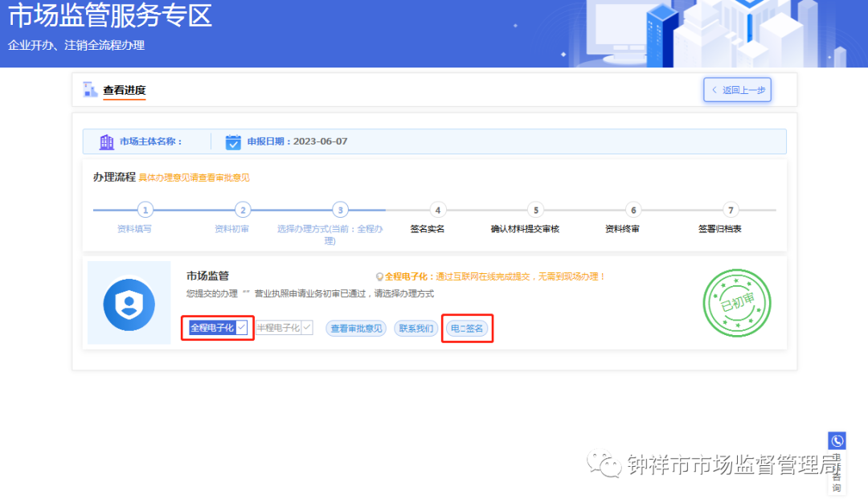Click the 市场监管 shield avatar icon
The width and height of the screenshot is (868, 503).
click(129, 305)
